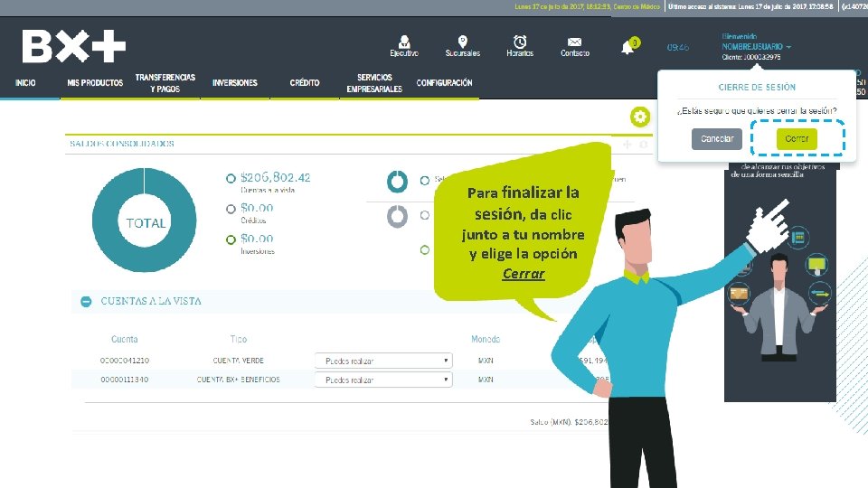Open the notifications bell icon
The image size is (868, 488).
(x=627, y=48)
